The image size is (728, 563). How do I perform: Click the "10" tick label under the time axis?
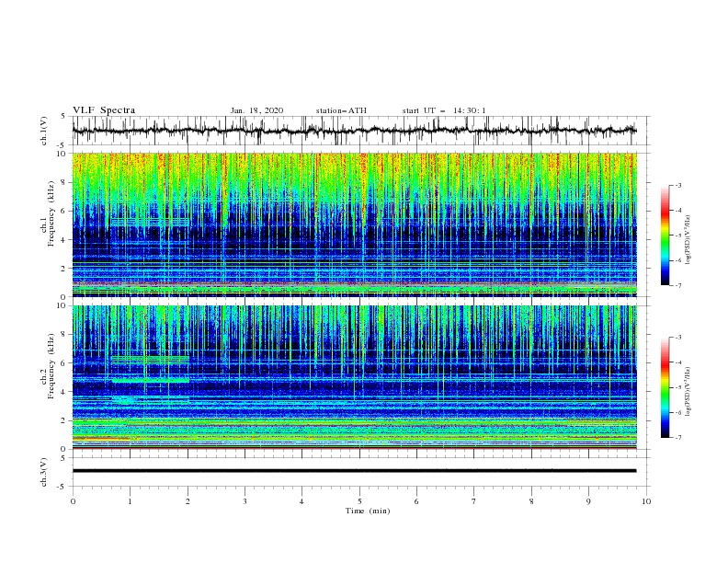click(646, 501)
